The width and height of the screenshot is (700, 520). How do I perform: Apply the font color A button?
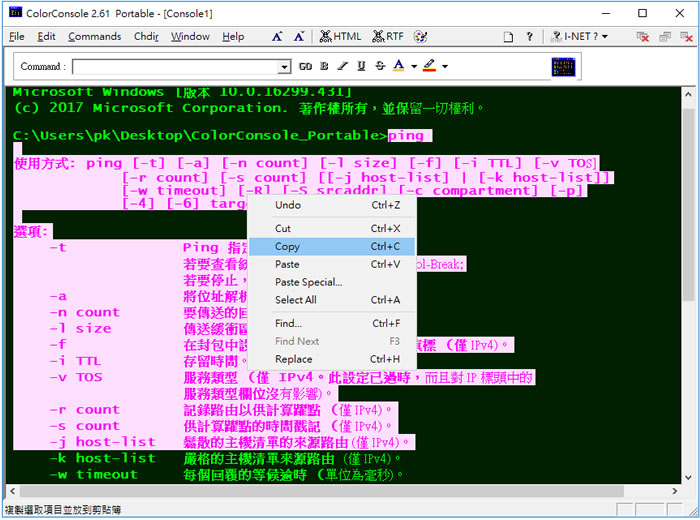click(398, 66)
